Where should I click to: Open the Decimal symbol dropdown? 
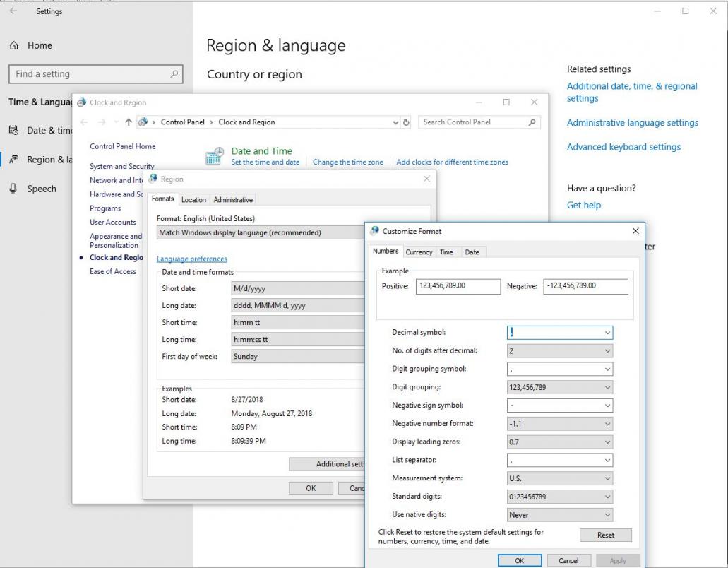(x=607, y=333)
